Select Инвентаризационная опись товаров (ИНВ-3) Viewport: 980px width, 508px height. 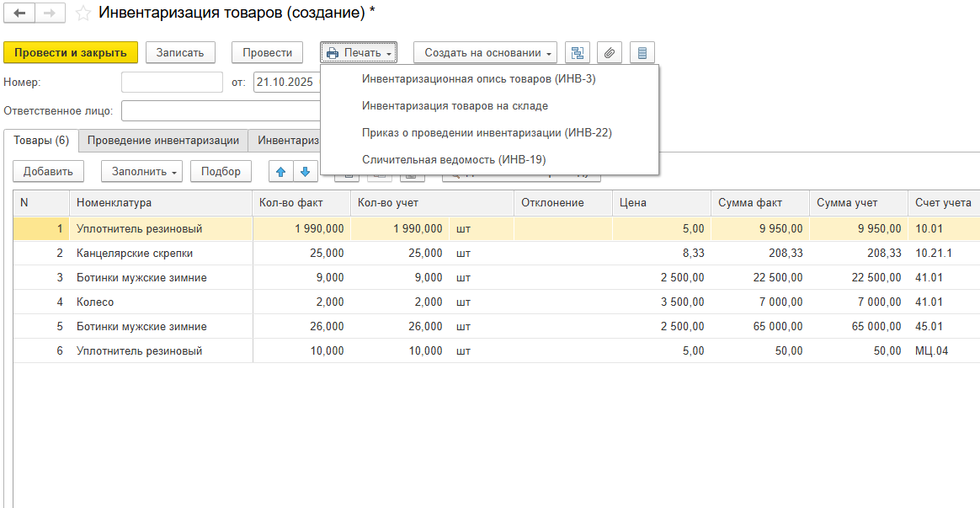click(x=478, y=79)
